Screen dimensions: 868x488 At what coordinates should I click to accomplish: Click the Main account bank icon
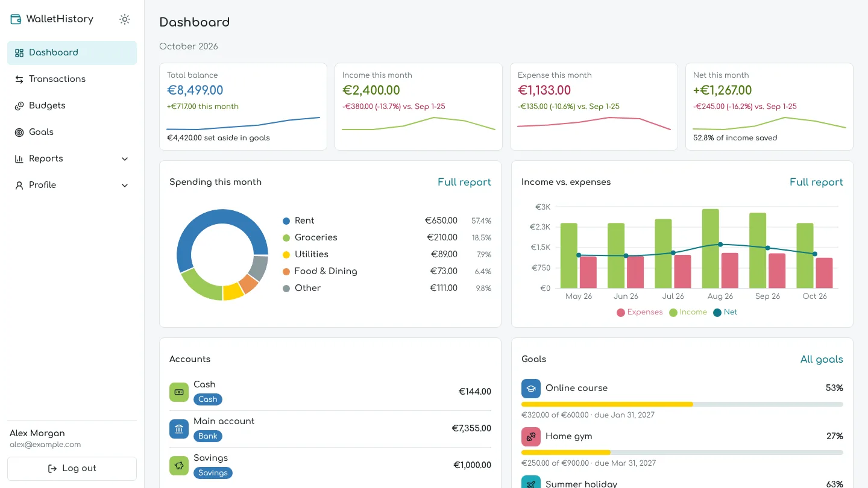point(179,429)
